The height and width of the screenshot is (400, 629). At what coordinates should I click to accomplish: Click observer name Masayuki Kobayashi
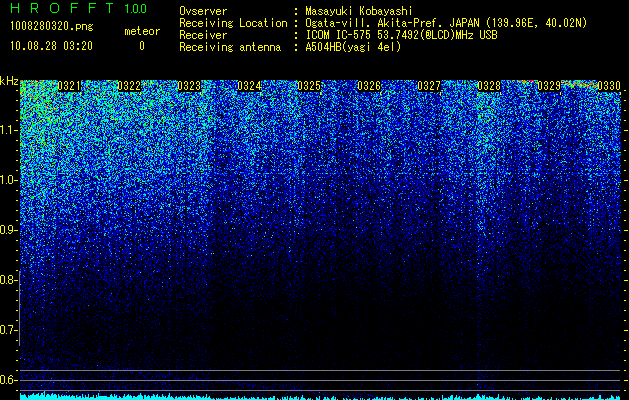pos(359,11)
